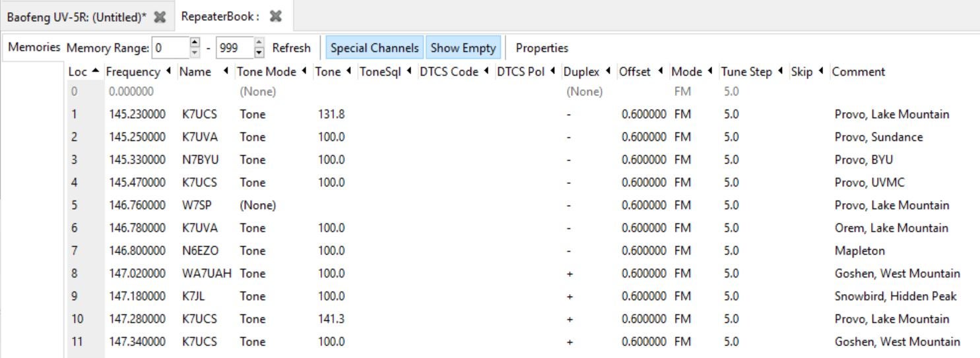Open the Memories side tab
Image resolution: width=980 pixels, height=358 pixels.
34,47
